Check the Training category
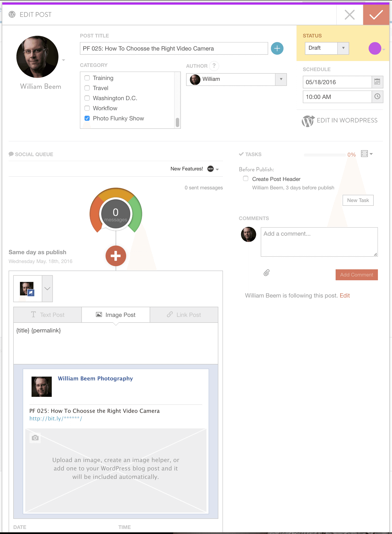The image size is (392, 534). (x=87, y=78)
